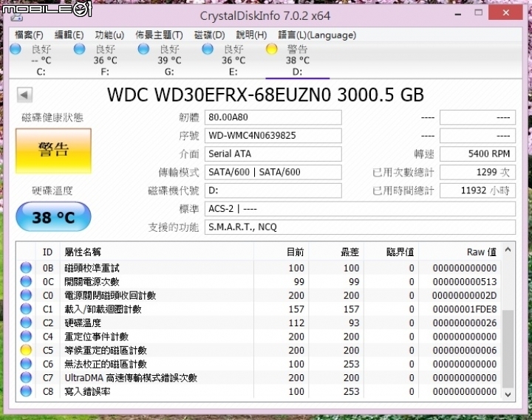Open the 佈景主題(T) menu

pyautogui.click(x=159, y=35)
